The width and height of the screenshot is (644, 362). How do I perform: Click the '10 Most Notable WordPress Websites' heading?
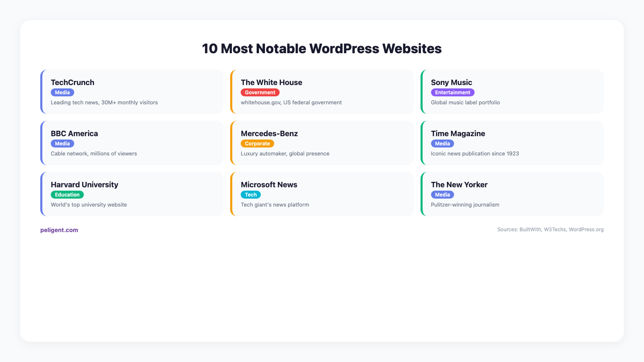pyautogui.click(x=322, y=49)
